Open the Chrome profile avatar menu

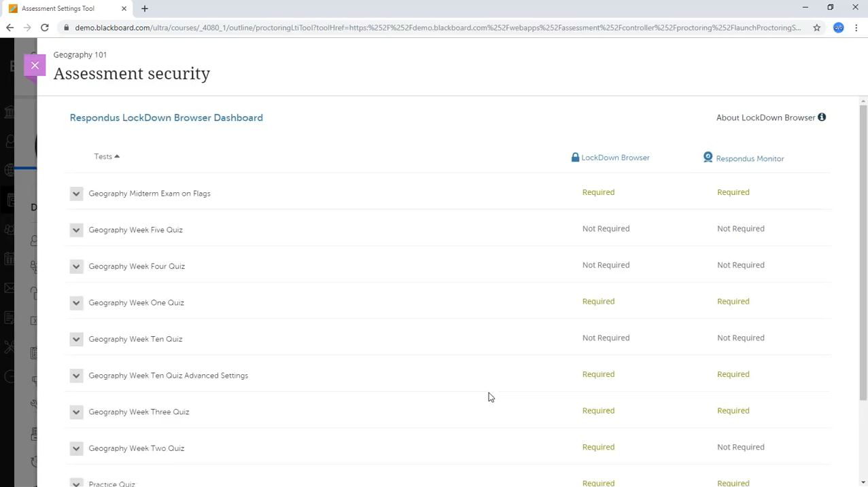[x=839, y=28]
